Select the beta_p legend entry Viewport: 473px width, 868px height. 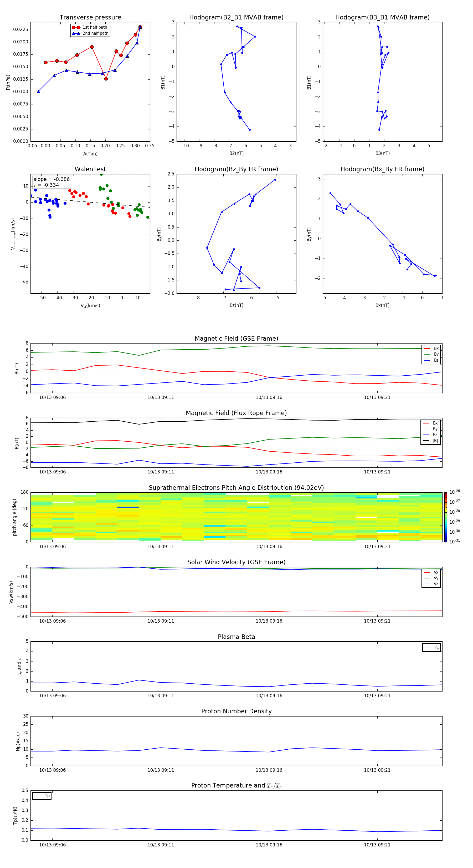431,647
